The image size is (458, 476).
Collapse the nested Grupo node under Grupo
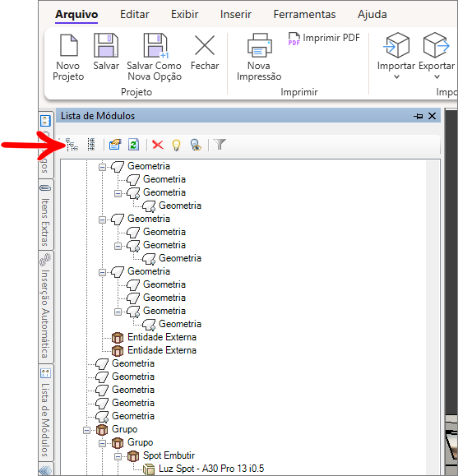tap(102, 443)
